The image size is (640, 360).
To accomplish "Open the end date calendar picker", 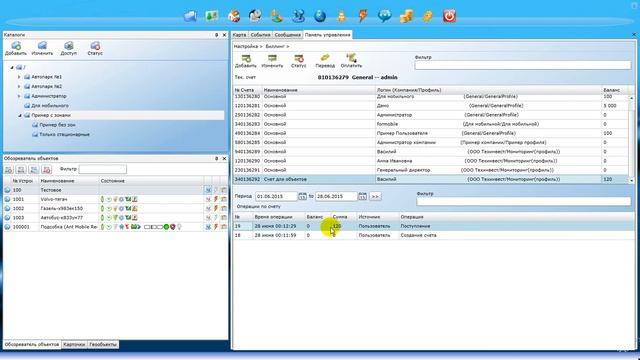I will 362,196.
